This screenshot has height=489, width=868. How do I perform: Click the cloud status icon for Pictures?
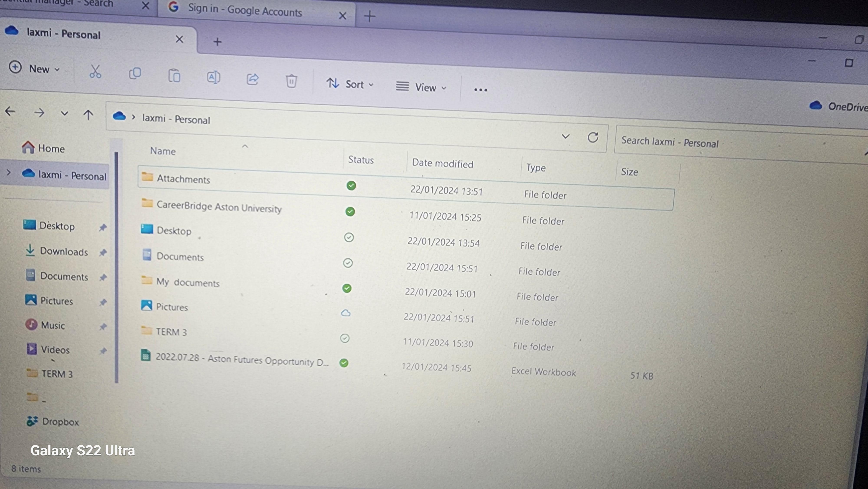tap(346, 313)
